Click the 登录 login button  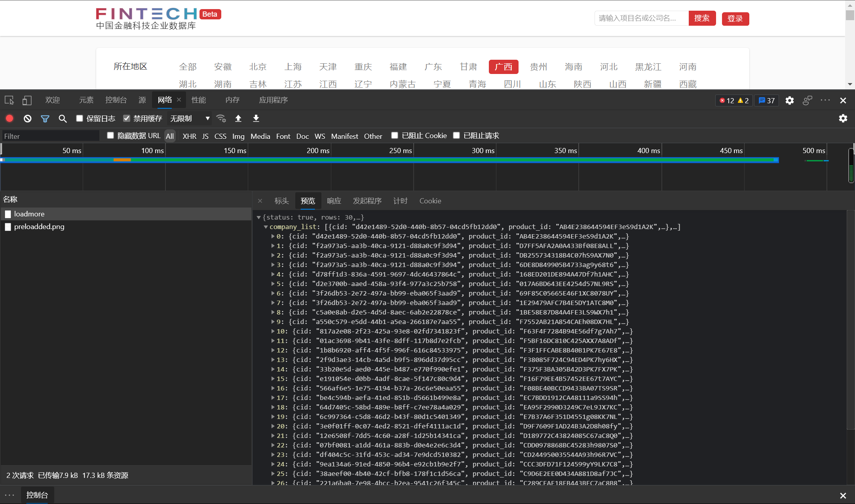coord(735,19)
